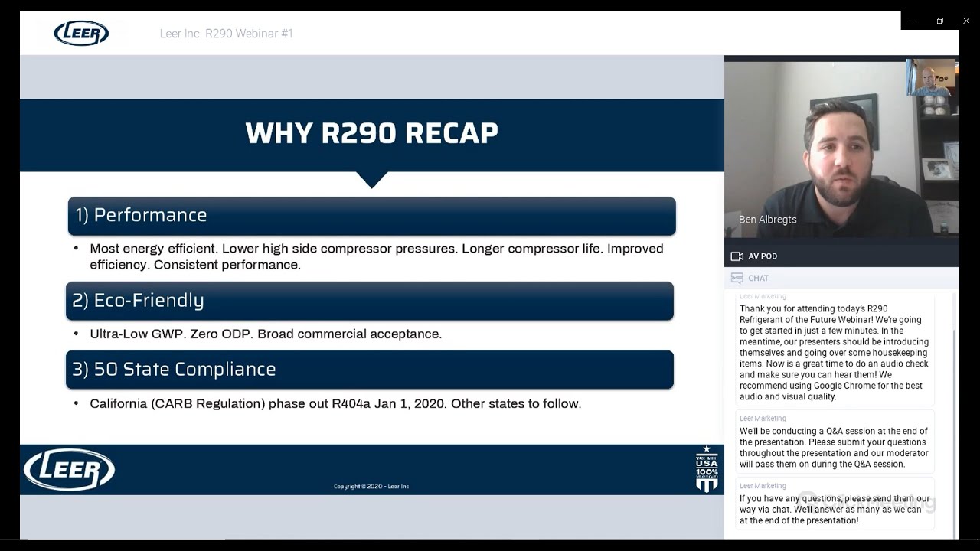Click the Made in USA badge on the slide

tap(707, 469)
